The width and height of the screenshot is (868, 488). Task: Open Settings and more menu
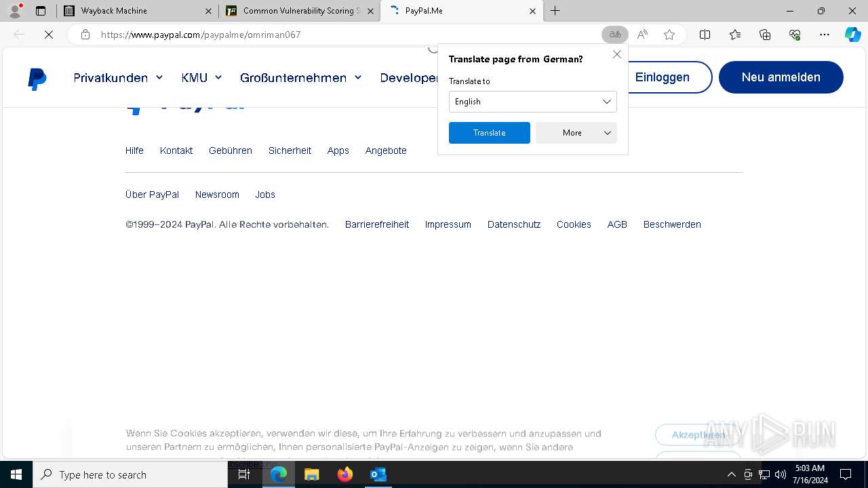pos(825,35)
